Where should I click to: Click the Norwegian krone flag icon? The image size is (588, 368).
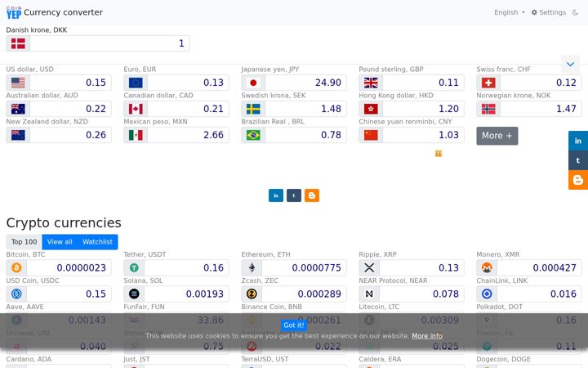point(488,109)
